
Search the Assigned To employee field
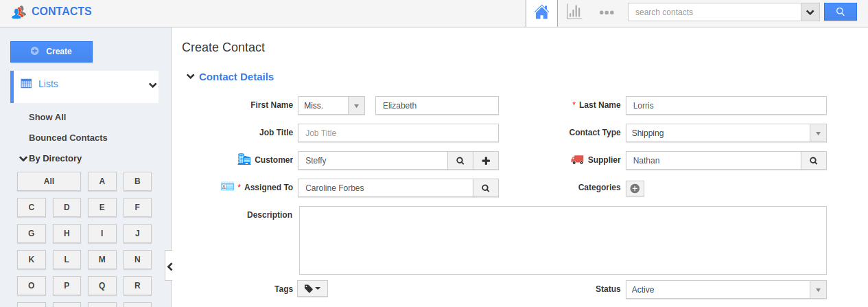(x=485, y=188)
